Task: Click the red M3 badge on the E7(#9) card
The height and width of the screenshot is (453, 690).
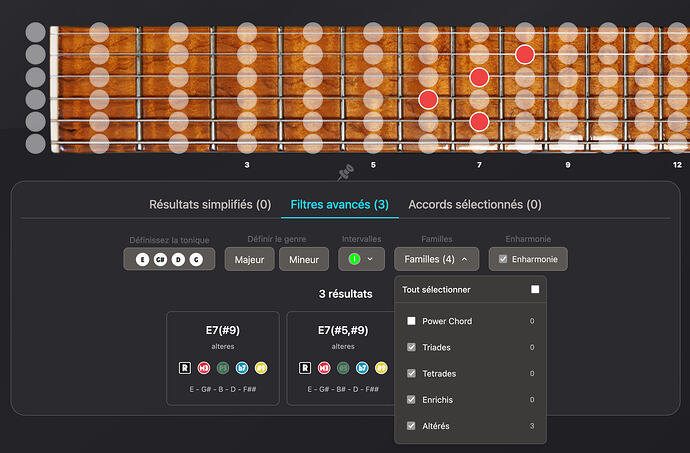Action: (204, 367)
